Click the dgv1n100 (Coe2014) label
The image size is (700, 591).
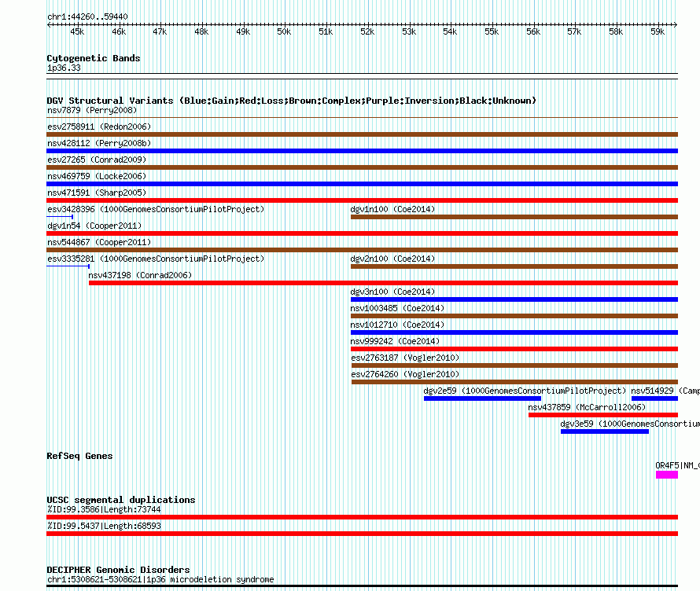[x=392, y=209]
